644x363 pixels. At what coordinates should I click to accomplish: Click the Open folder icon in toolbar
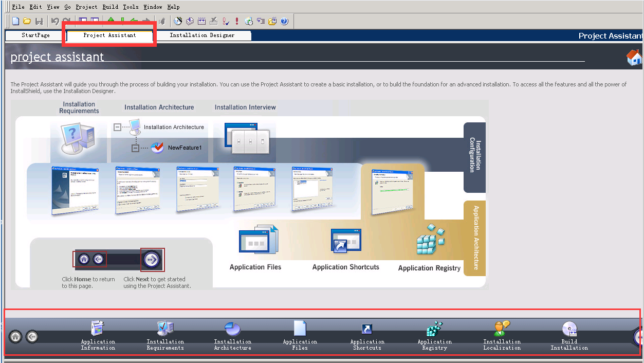pyautogui.click(x=27, y=21)
